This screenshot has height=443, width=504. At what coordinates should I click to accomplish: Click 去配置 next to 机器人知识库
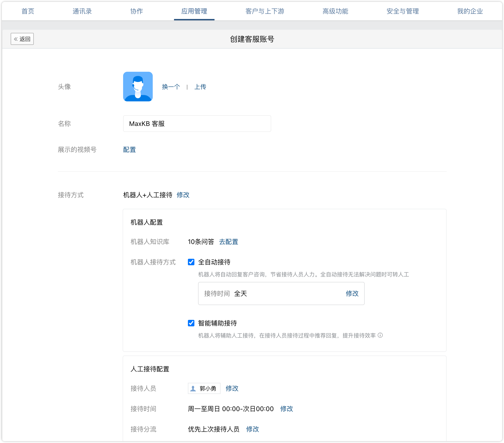pyautogui.click(x=228, y=242)
